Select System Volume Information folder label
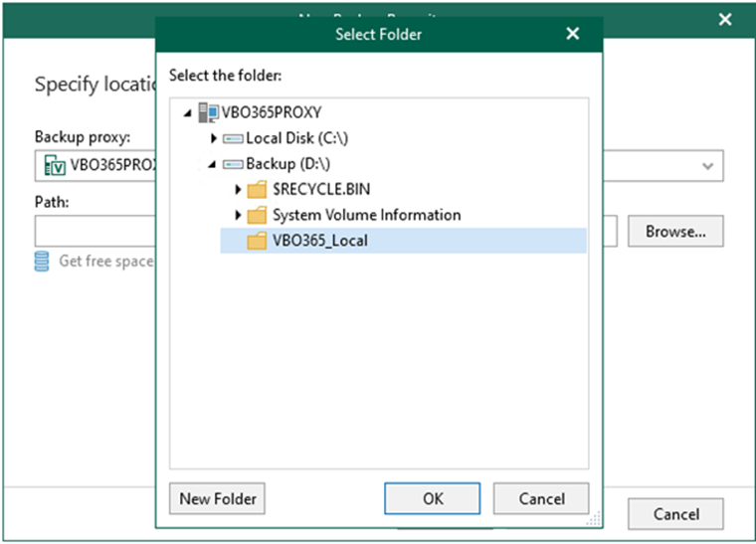 (x=367, y=215)
